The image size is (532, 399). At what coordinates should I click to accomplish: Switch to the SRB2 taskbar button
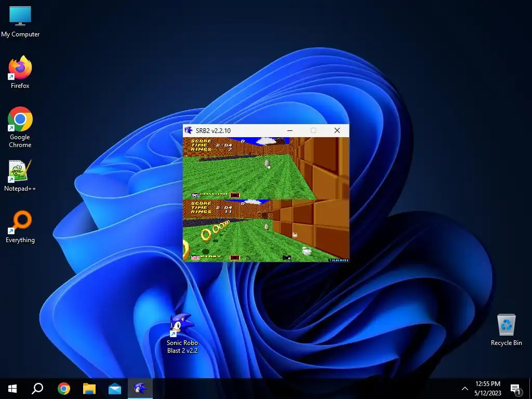coord(140,389)
